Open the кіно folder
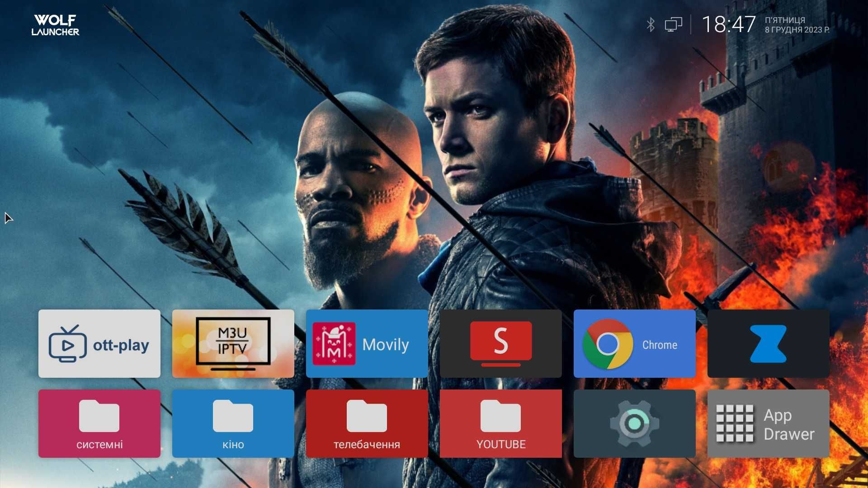 click(x=233, y=423)
